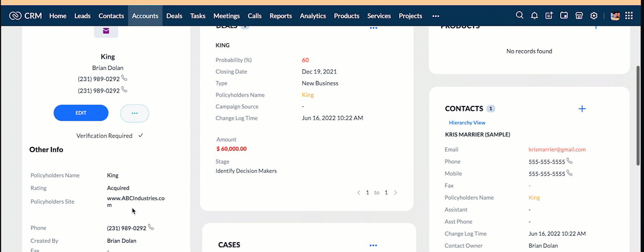The image size is (644, 252).
Task: Open the Meetings tab
Action: point(227,16)
